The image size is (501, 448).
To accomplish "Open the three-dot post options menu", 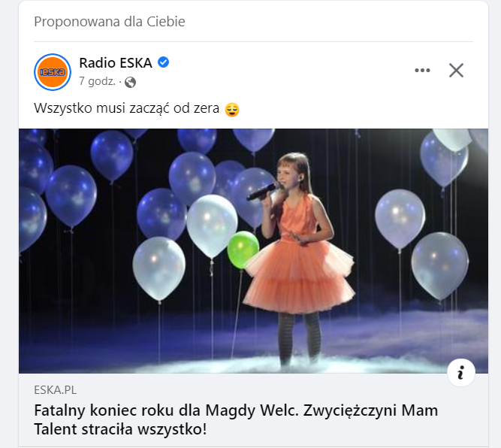I will tap(422, 71).
